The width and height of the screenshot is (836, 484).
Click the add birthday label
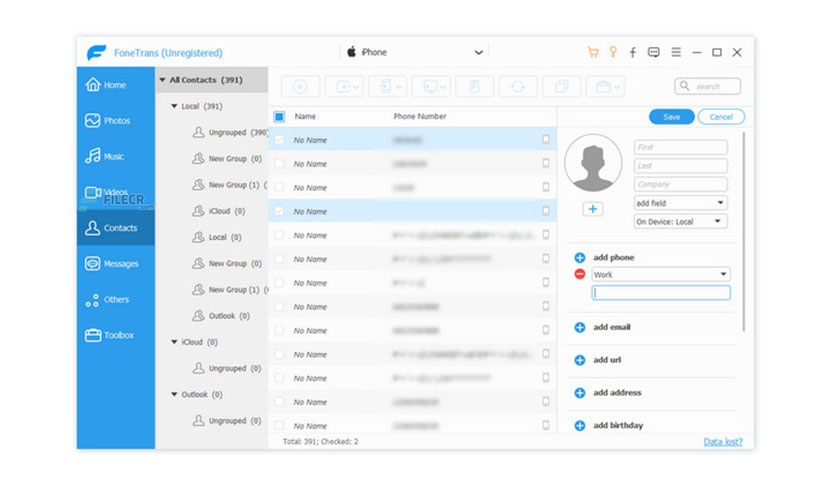pos(618,425)
